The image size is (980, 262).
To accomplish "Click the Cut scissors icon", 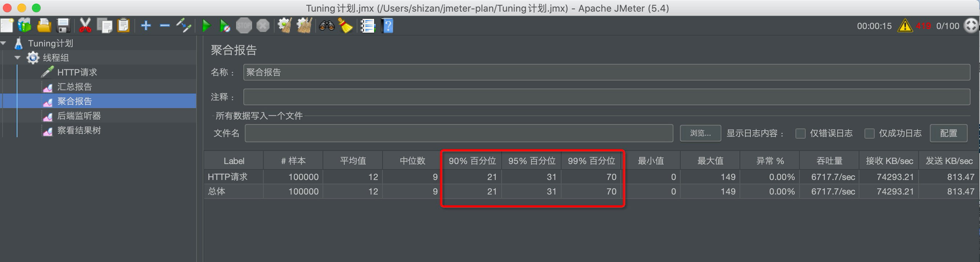I will [85, 26].
